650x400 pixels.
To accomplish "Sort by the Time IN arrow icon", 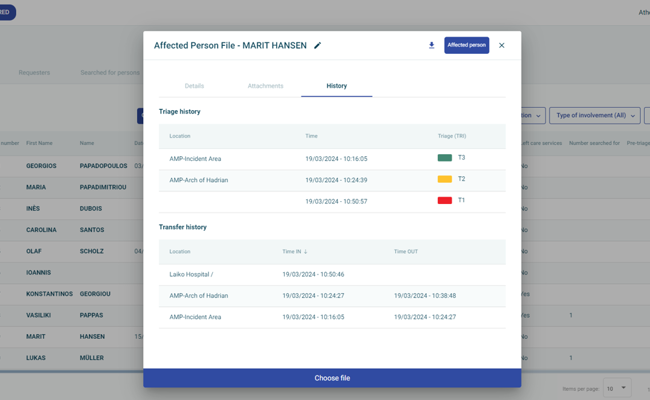I will 305,252.
